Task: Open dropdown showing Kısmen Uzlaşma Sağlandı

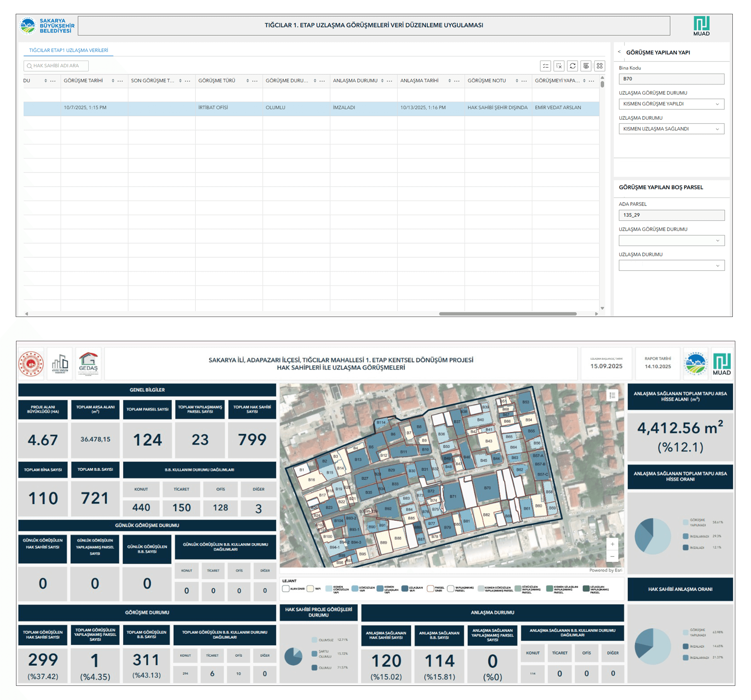Action: coord(671,129)
